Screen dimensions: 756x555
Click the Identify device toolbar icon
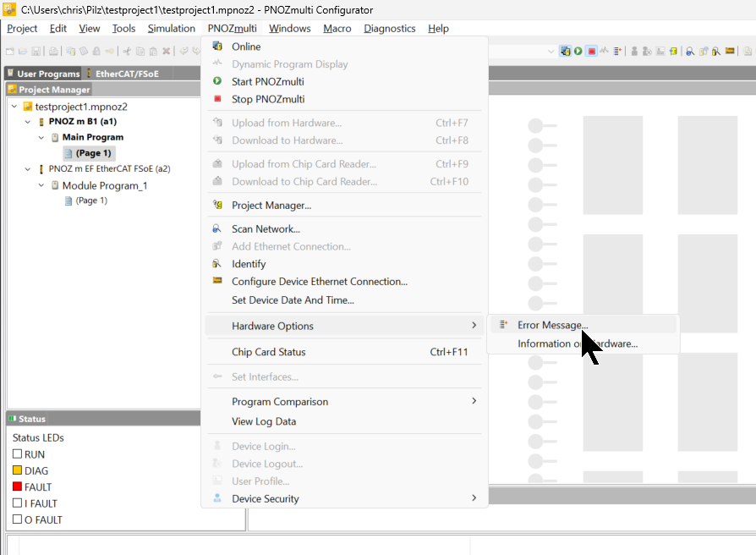click(x=716, y=51)
